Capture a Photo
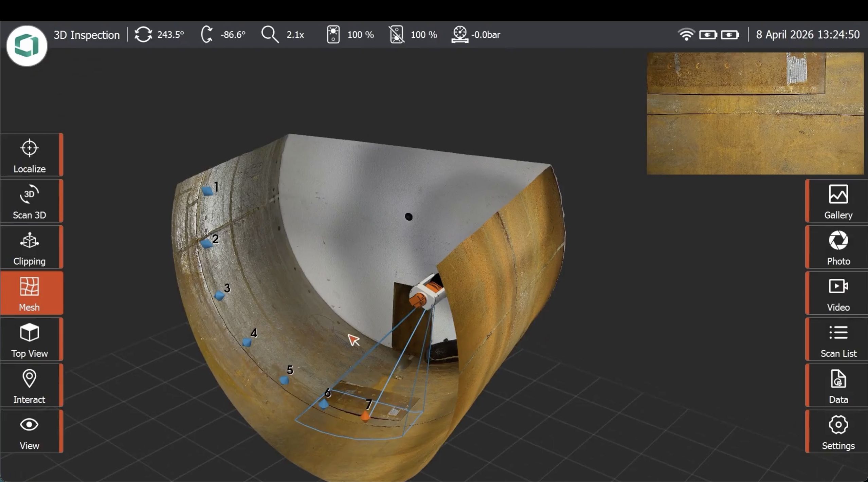This screenshot has width=868, height=482. (837, 247)
